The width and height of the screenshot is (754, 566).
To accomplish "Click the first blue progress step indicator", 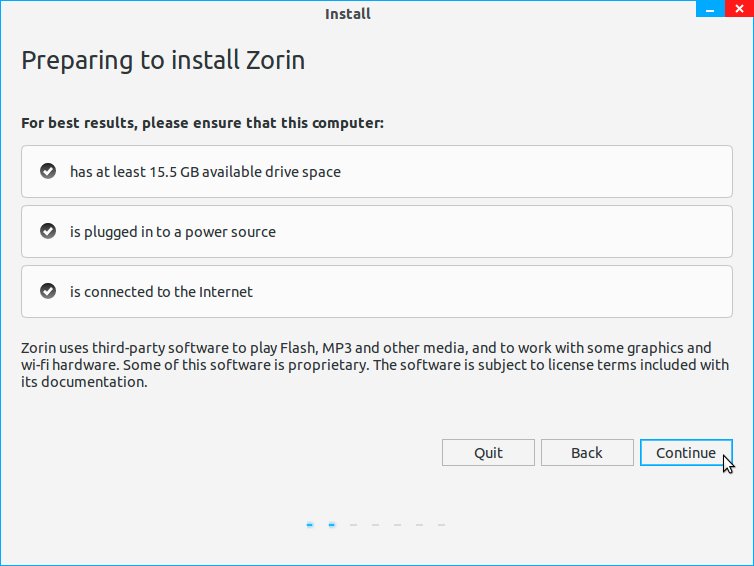I will (310, 524).
